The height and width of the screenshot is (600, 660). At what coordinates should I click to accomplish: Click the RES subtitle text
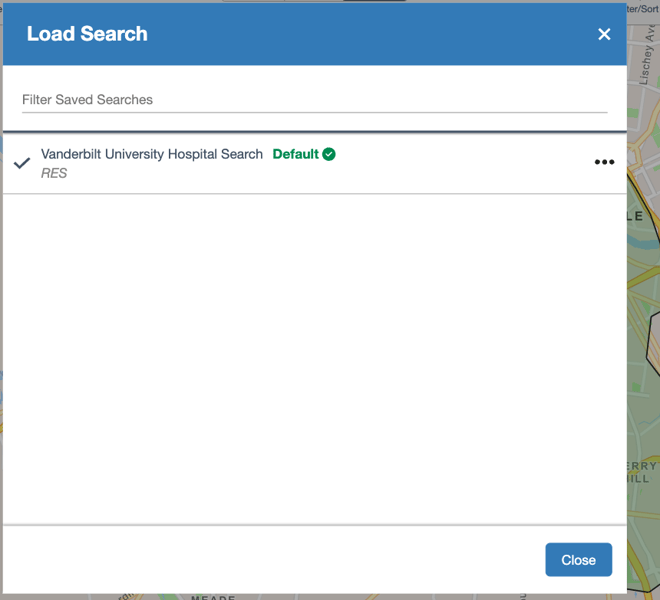coord(54,173)
